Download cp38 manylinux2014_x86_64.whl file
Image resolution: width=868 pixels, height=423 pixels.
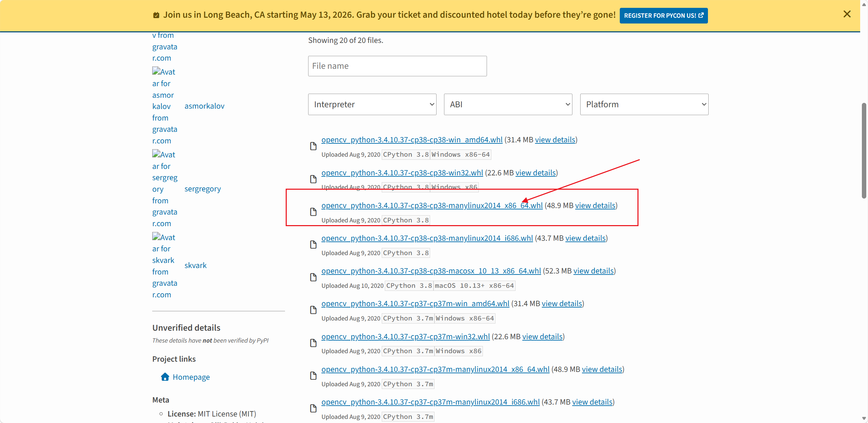click(432, 205)
